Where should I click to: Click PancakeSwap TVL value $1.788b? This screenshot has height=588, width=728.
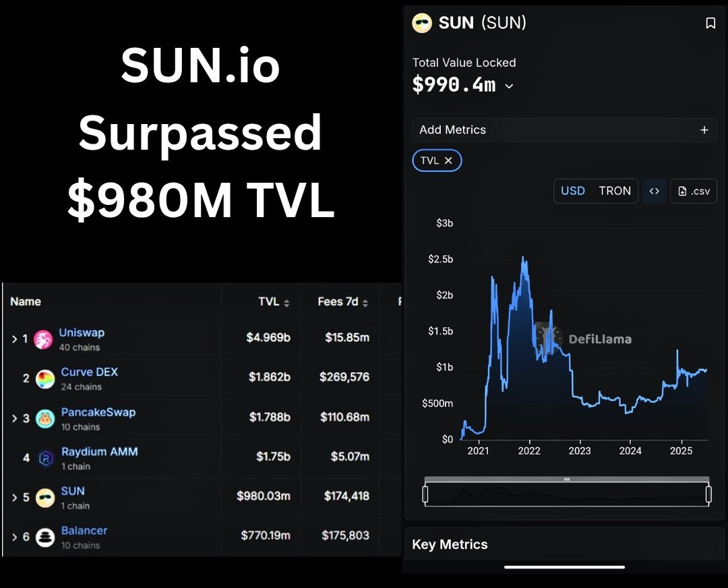click(270, 417)
